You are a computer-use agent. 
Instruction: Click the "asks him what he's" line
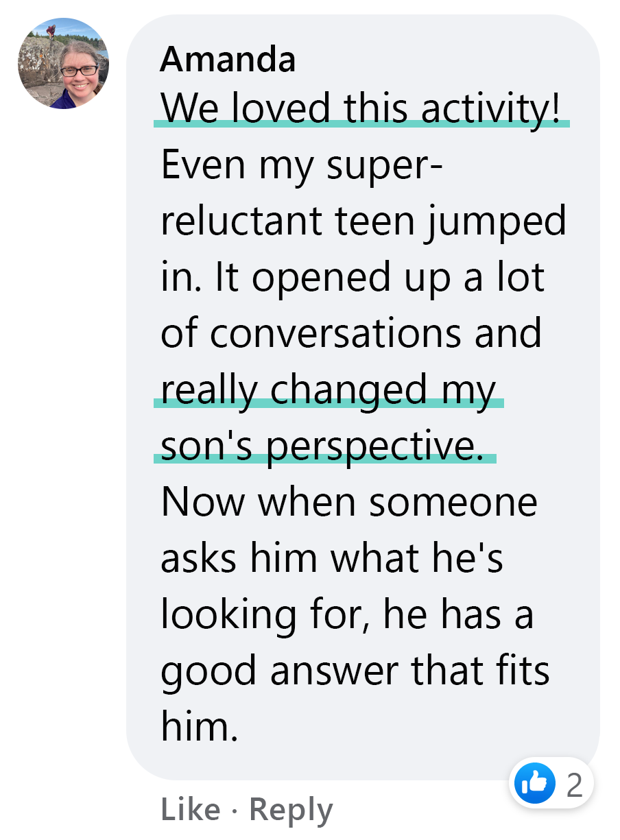(332, 558)
